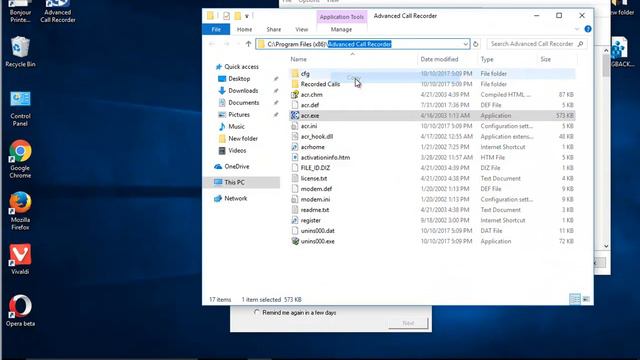640x360 pixels.
Task: Open the Share ribbon tab
Action: (x=273, y=29)
